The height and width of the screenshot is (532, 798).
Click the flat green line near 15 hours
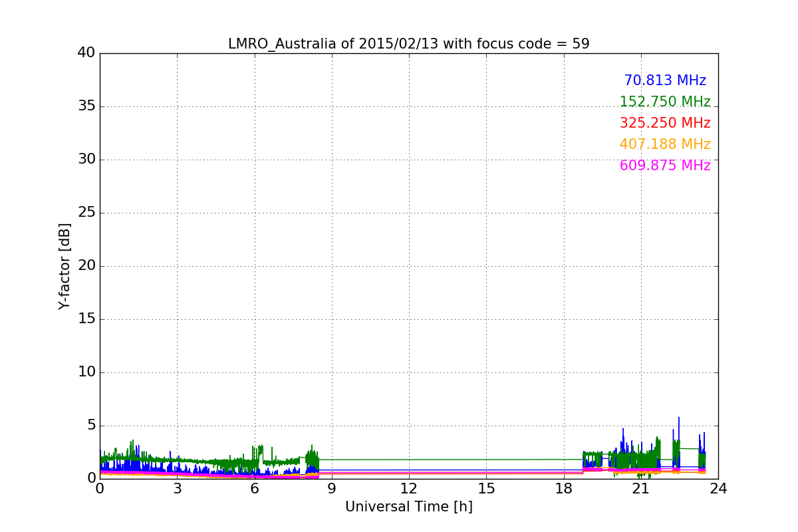click(x=486, y=460)
